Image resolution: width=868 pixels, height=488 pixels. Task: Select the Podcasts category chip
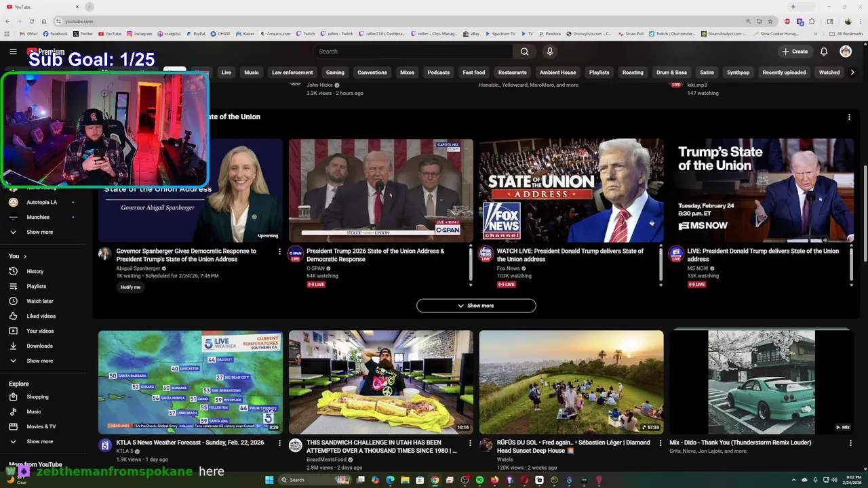[438, 73]
